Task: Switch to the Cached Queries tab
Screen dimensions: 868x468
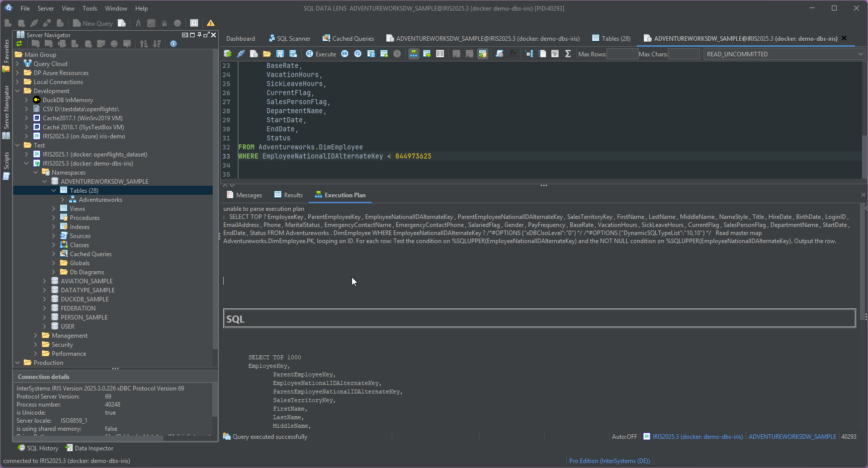Action: click(348, 38)
